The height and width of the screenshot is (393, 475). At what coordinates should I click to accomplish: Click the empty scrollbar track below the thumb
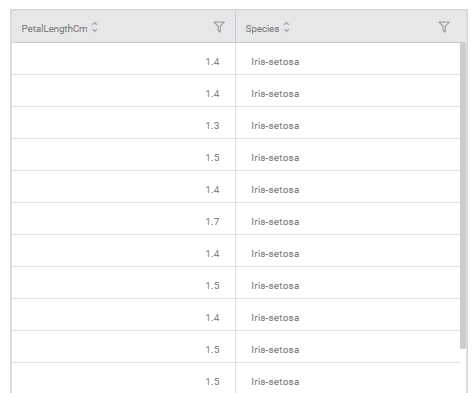pyautogui.click(x=463, y=371)
